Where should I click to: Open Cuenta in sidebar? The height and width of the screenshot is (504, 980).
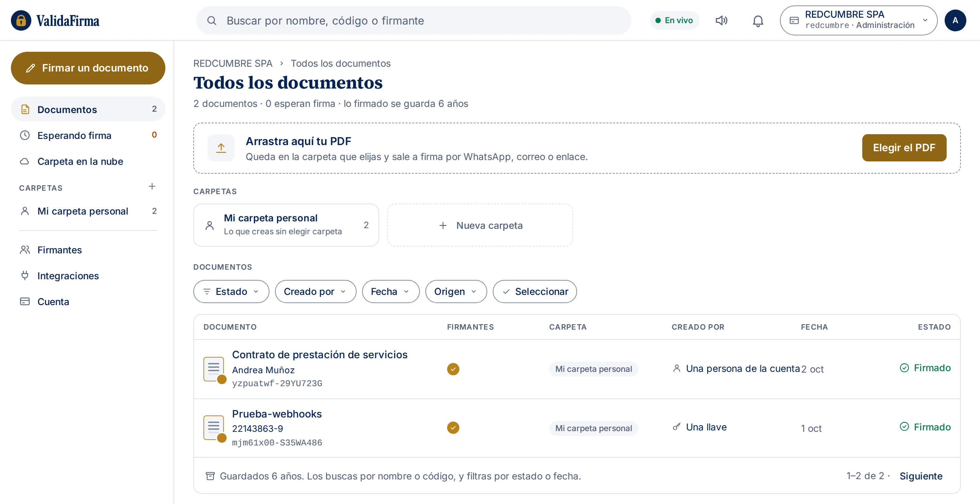point(88,301)
